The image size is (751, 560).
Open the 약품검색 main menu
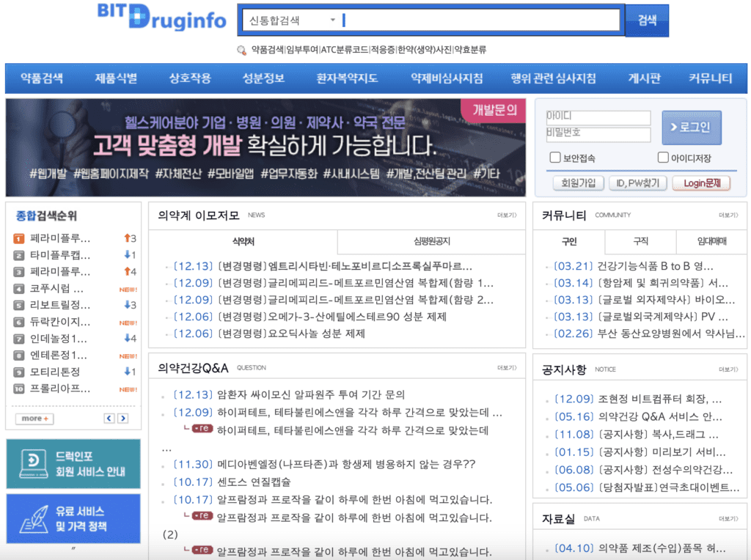pyautogui.click(x=42, y=78)
